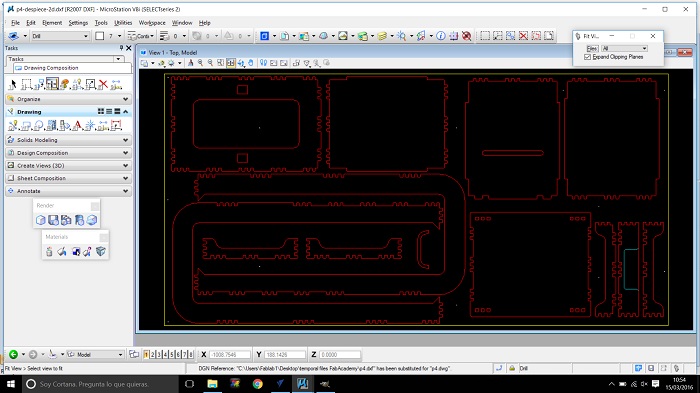Click the Z coordinate input field
The height and width of the screenshot is (393, 700).
340,355
